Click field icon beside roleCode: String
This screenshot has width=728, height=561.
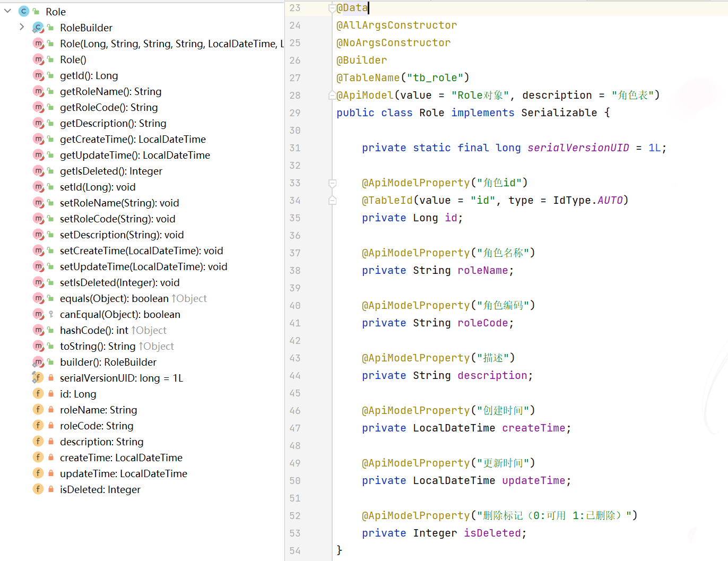coord(38,425)
